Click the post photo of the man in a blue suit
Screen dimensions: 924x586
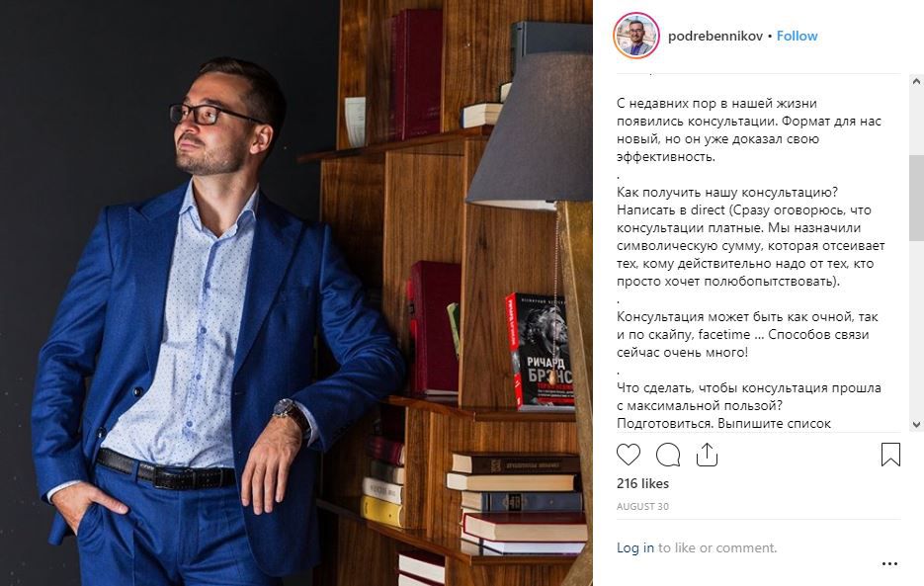(x=296, y=293)
